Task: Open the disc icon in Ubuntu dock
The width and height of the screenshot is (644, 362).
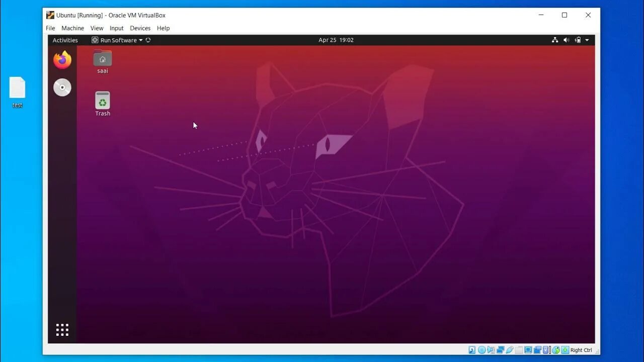Action: coord(62,87)
